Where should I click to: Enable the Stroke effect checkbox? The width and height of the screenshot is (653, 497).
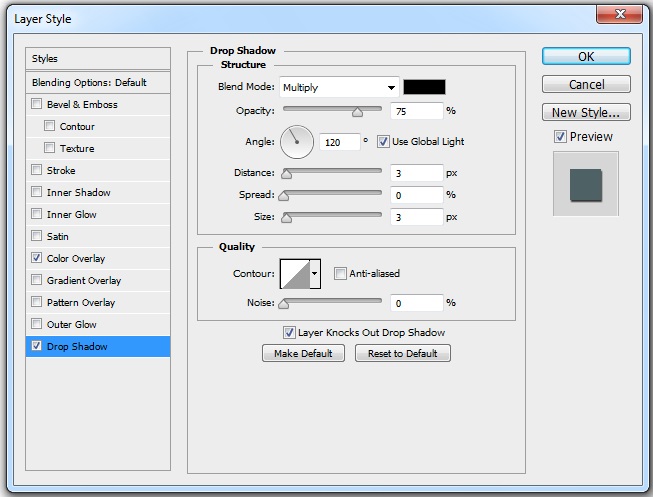(x=37, y=170)
